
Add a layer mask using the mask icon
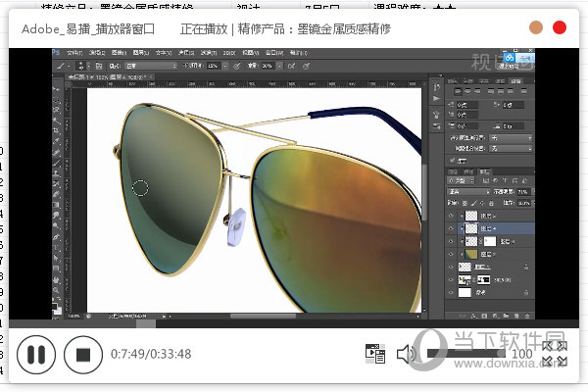click(484, 317)
